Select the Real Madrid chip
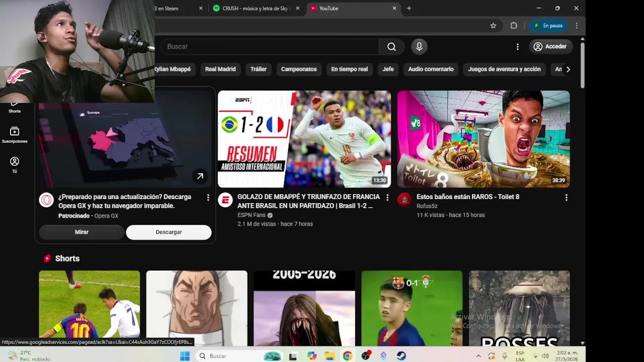This screenshot has height=362, width=644. coord(220,69)
